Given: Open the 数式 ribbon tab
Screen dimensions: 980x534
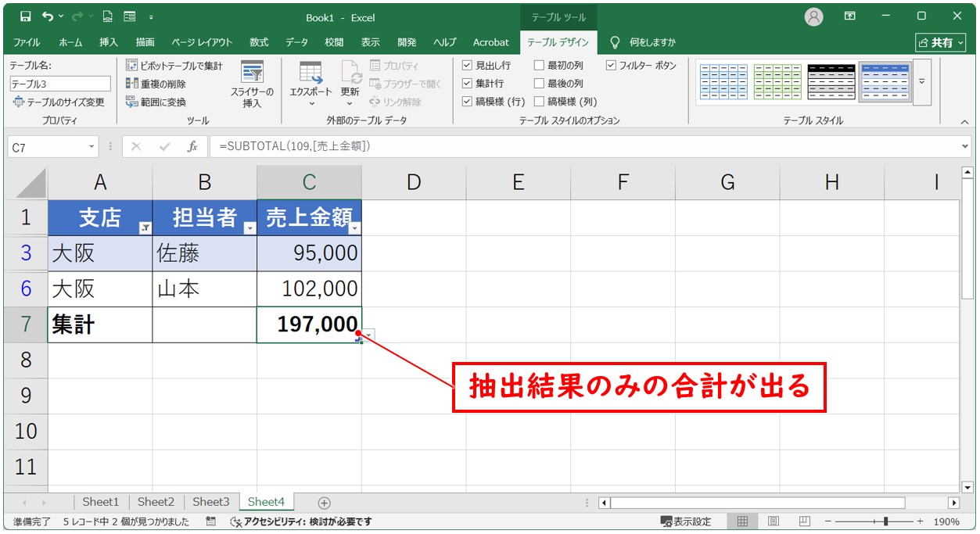Looking at the screenshot, I should coord(259,42).
